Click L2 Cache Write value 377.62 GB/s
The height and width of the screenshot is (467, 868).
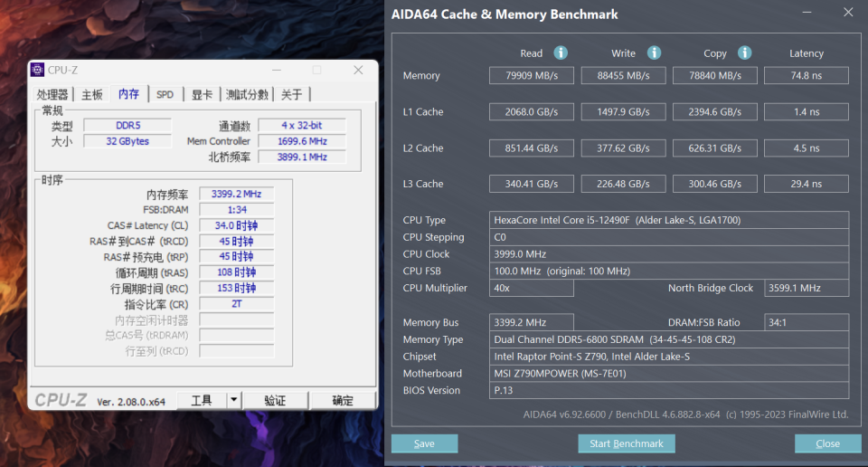click(x=623, y=148)
